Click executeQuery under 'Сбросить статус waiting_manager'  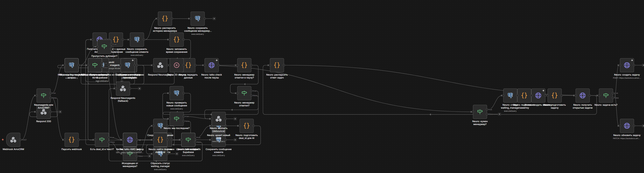(160, 170)
